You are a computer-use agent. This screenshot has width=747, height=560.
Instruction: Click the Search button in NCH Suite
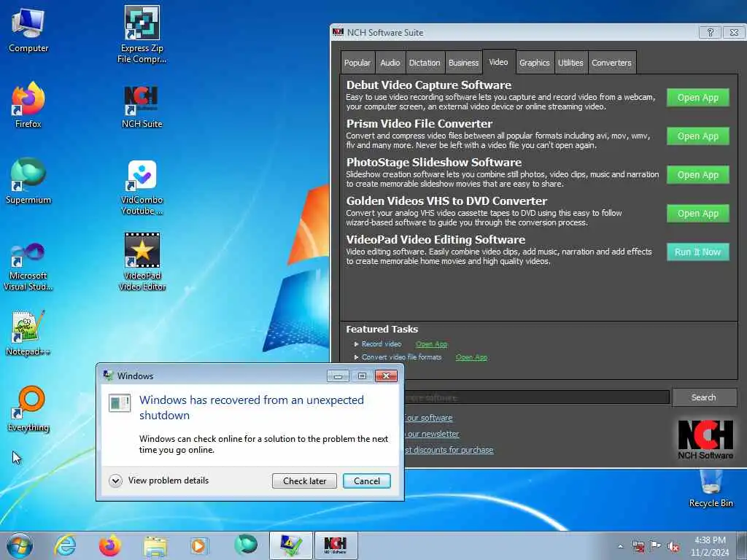[x=704, y=397]
